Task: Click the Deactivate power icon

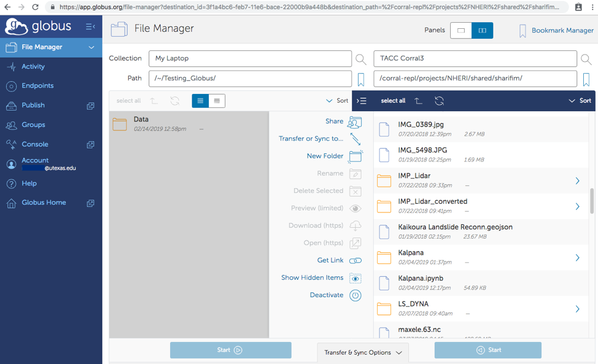Action: 355,295
